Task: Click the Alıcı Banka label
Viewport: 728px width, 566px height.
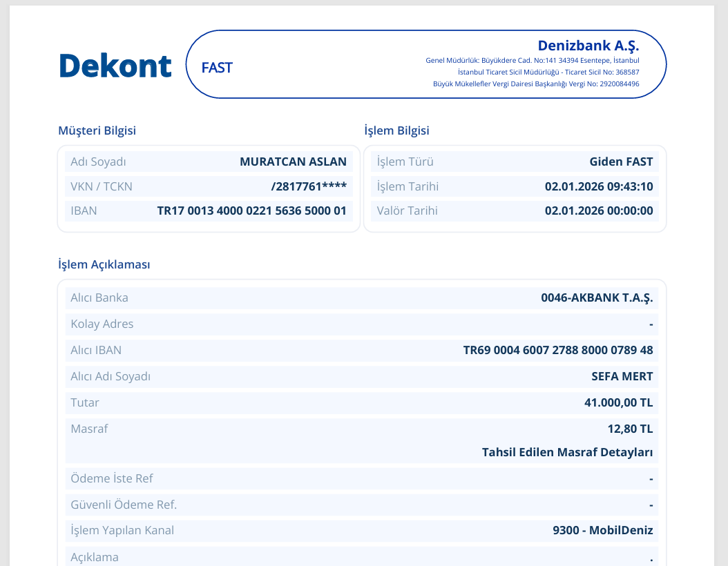Action: (99, 297)
